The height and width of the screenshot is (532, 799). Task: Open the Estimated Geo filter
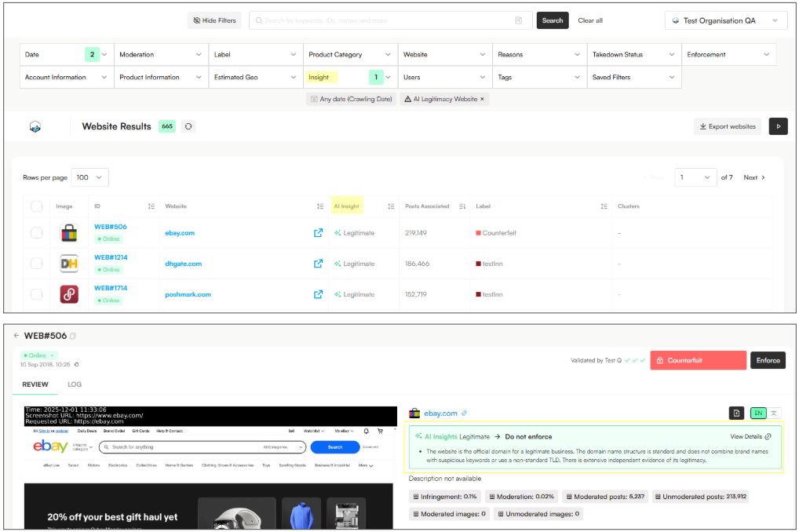tap(256, 77)
